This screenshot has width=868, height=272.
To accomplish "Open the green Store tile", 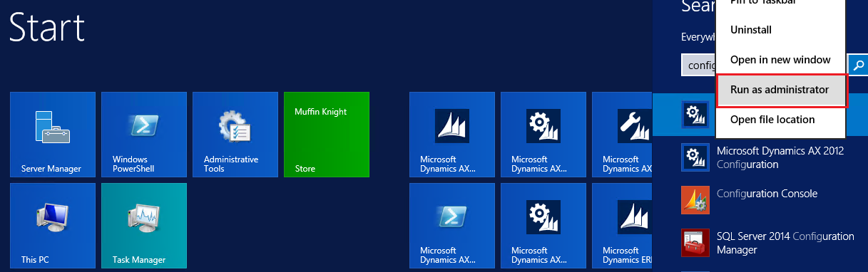I will click(x=327, y=135).
